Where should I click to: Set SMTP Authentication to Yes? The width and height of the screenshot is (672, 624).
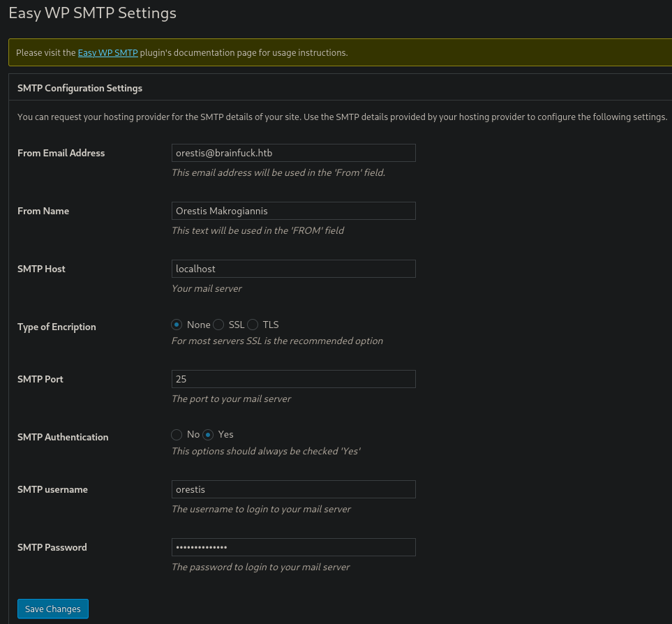[x=208, y=434]
